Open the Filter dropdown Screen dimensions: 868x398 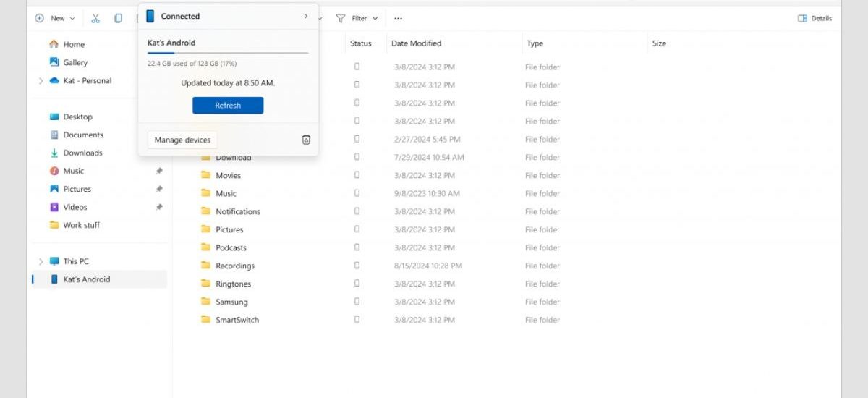click(x=358, y=18)
